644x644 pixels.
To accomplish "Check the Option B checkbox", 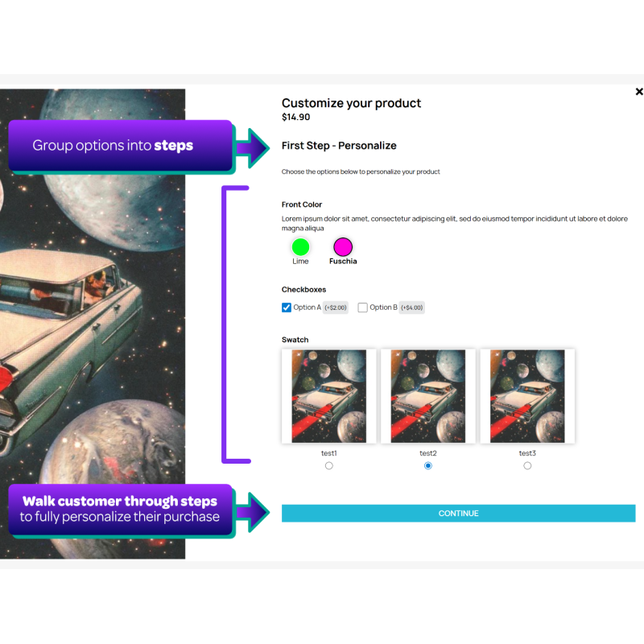I will coord(362,308).
